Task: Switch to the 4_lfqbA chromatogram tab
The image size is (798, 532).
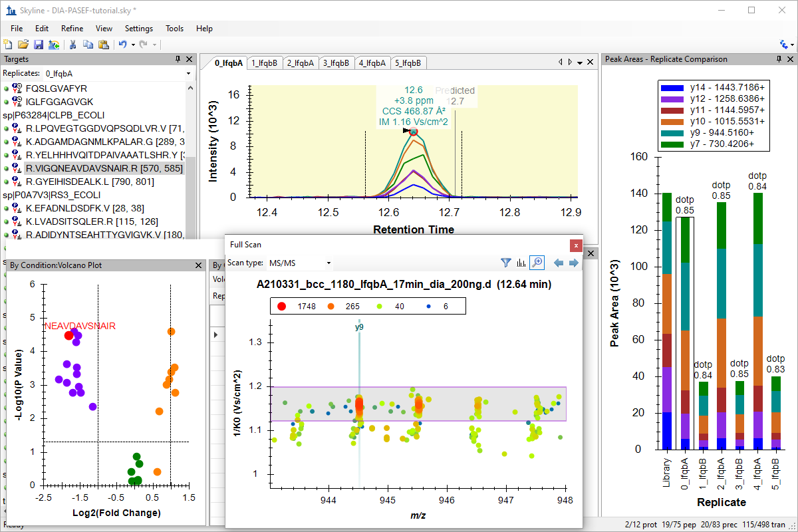Action: click(x=372, y=63)
